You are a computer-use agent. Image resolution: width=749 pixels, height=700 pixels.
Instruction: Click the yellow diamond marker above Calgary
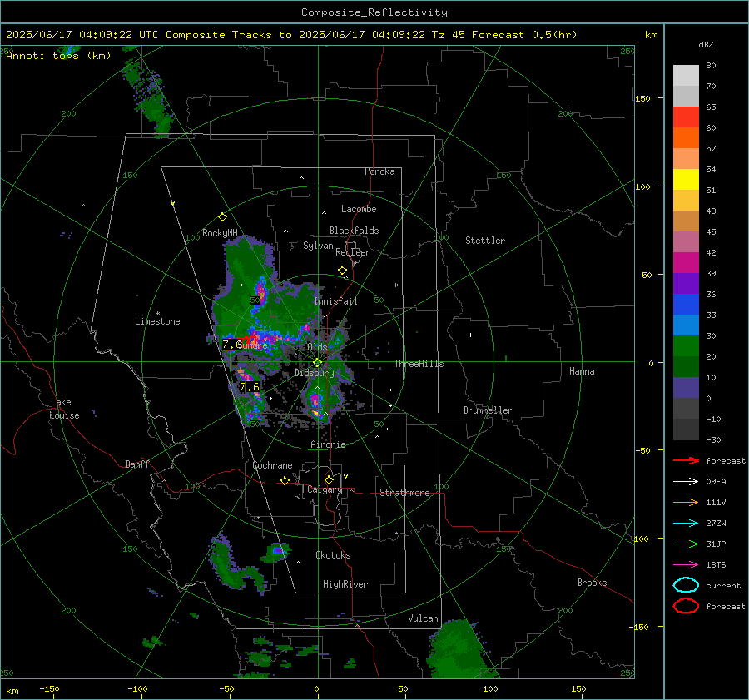point(329,479)
